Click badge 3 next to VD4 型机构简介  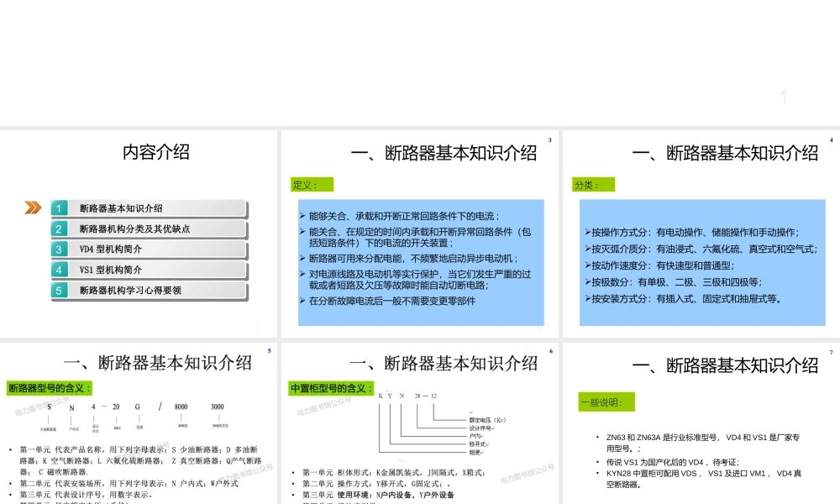point(57,249)
